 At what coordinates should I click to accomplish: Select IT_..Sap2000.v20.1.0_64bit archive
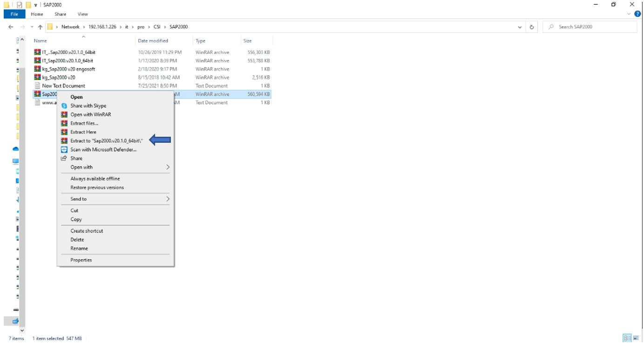68,52
